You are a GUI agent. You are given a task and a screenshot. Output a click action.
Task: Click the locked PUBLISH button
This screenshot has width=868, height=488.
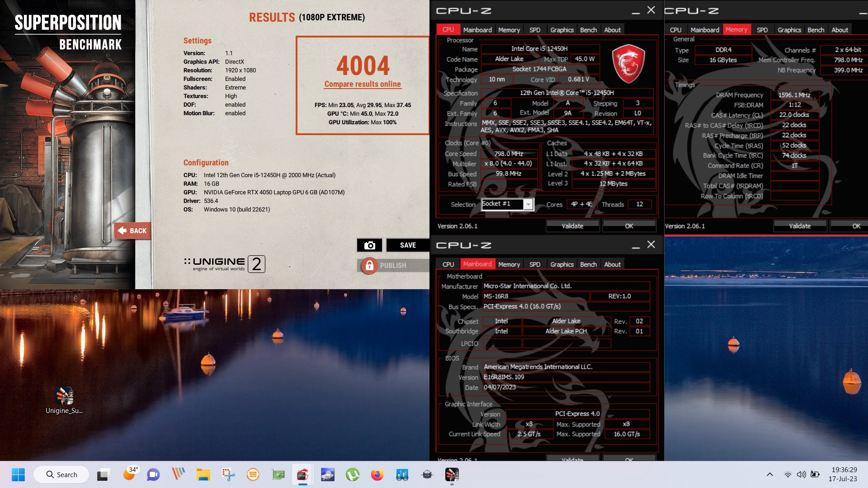pos(393,266)
